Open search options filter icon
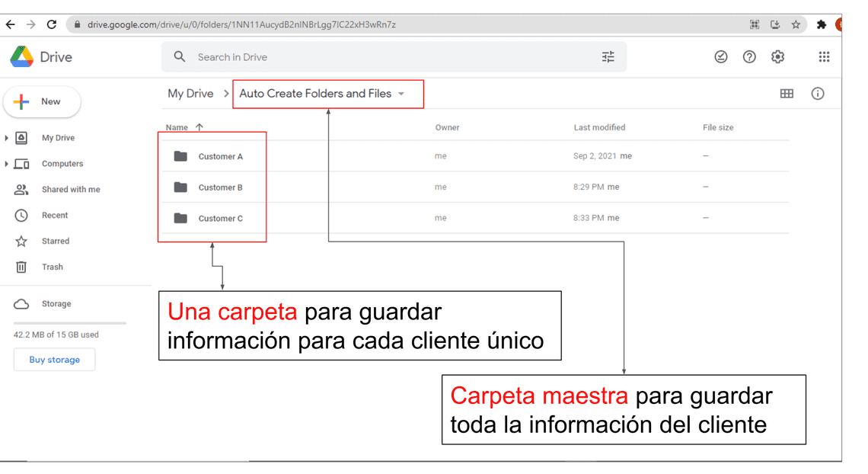This screenshot has width=868, height=474. 608,57
